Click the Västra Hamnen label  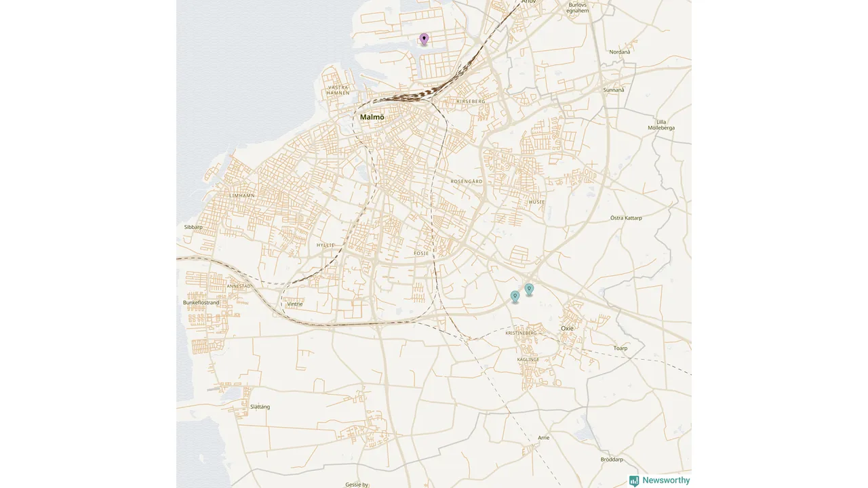pos(338,90)
